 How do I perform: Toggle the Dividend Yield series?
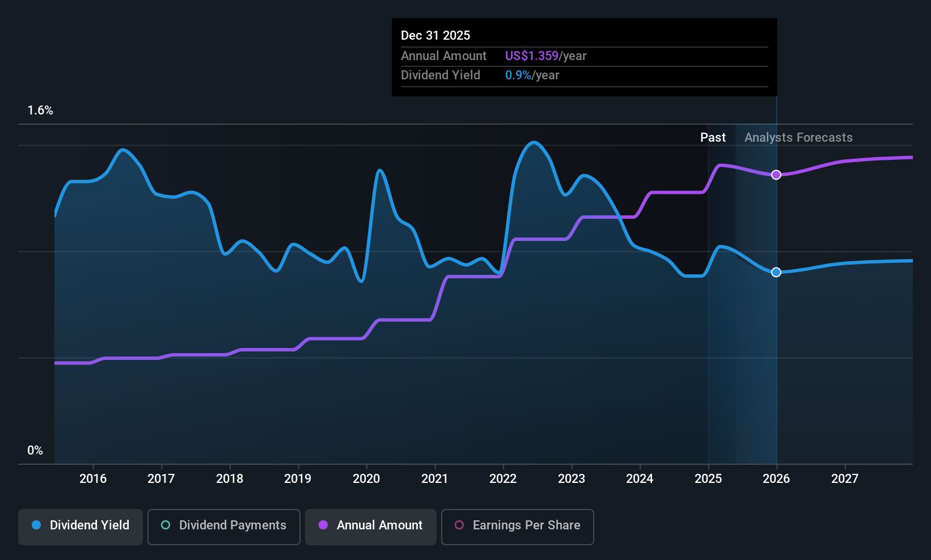[81, 527]
